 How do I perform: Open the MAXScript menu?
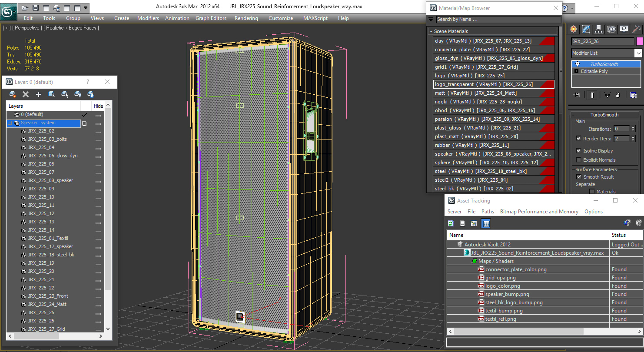[315, 18]
